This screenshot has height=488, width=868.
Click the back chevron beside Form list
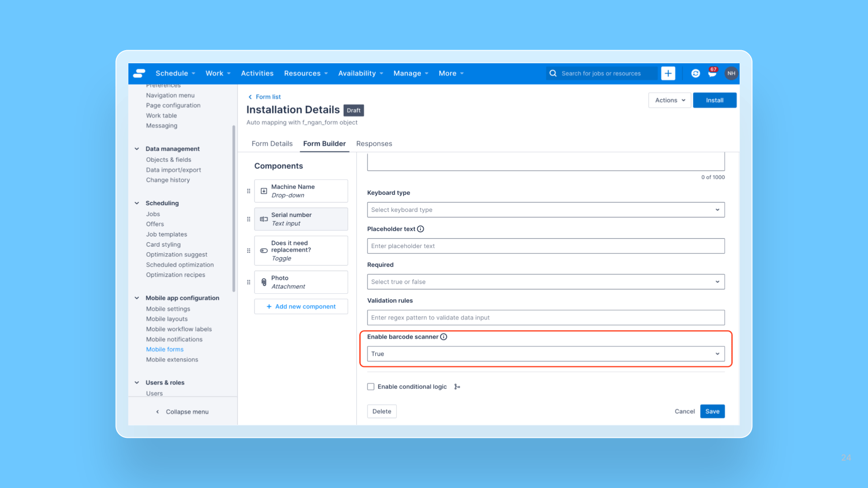pyautogui.click(x=250, y=97)
